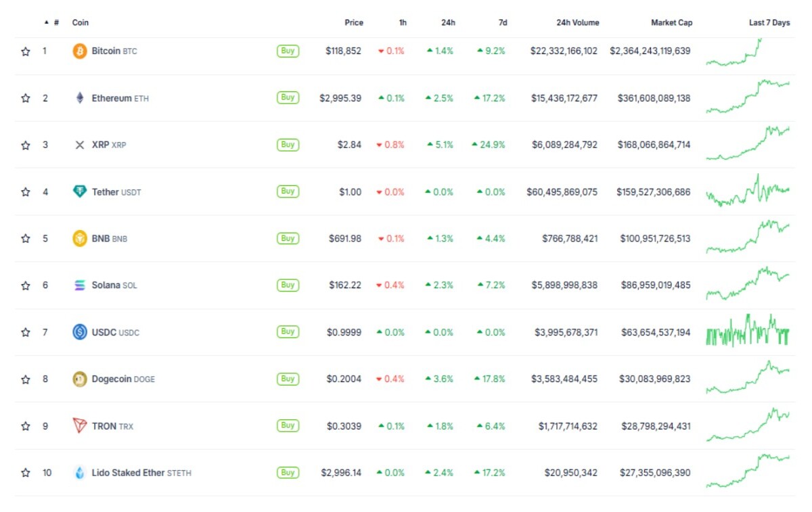Sort table by 24h Volume header
Image resolution: width=812 pixels, height=512 pixels.
coord(577,22)
